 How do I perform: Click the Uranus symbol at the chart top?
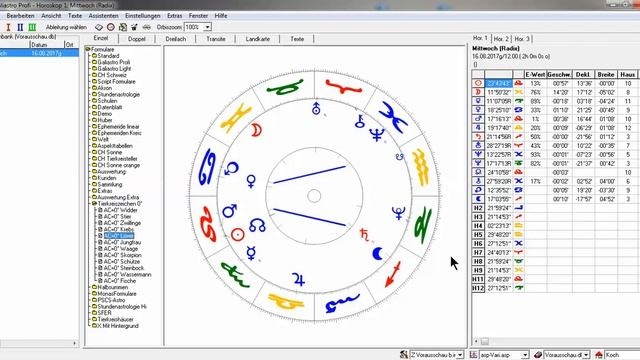[x=316, y=108]
